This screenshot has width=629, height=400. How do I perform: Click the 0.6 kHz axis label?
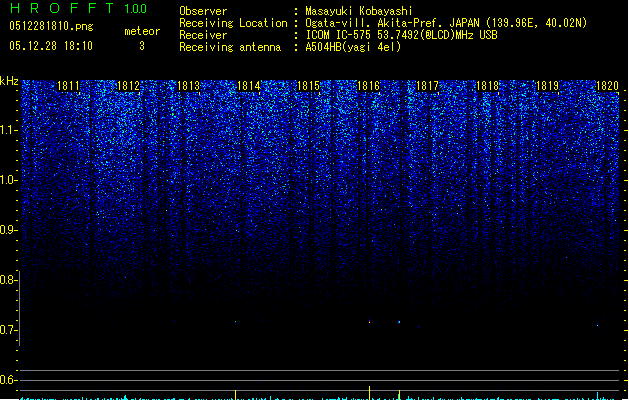(8, 380)
